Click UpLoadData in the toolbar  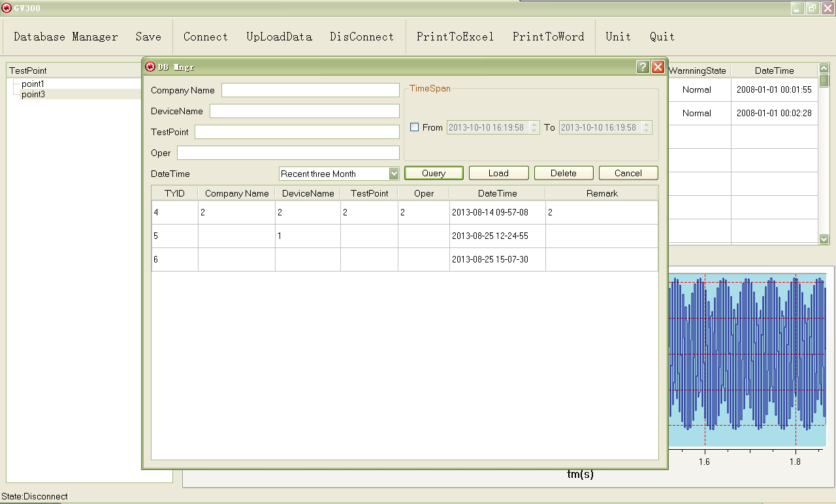tap(279, 37)
